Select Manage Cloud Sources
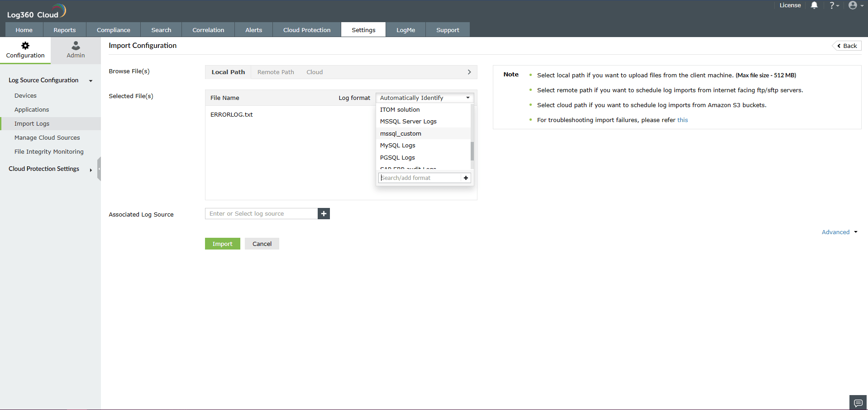This screenshot has width=868, height=410. point(47,137)
